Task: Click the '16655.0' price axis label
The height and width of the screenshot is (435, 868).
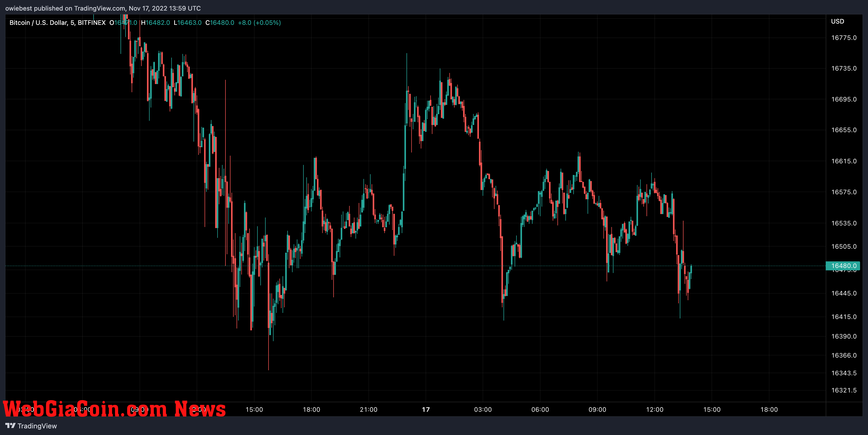Action: pos(844,130)
